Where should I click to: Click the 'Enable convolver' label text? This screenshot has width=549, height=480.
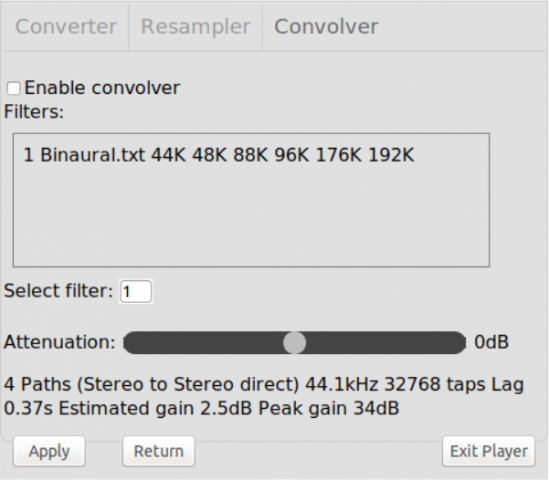click(x=102, y=88)
